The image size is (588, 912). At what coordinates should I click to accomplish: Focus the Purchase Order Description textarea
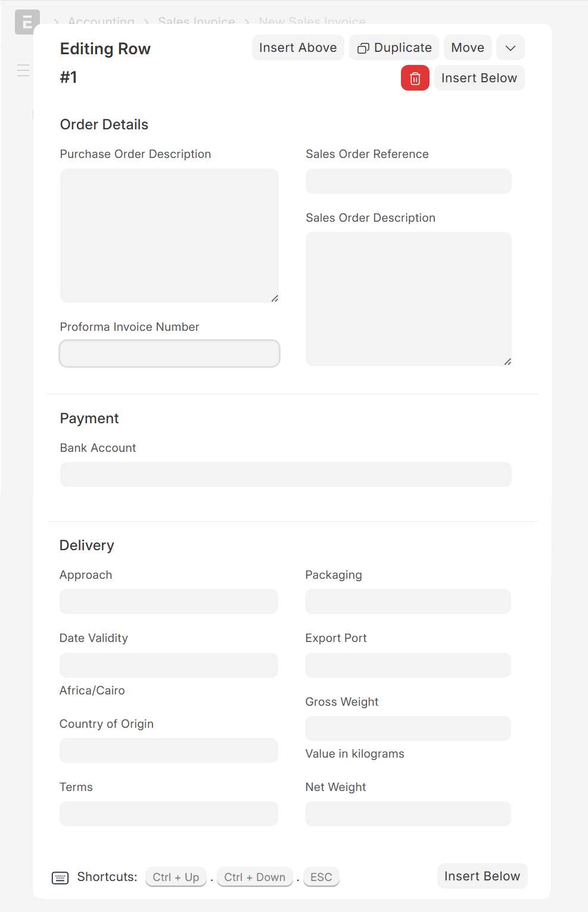point(169,236)
